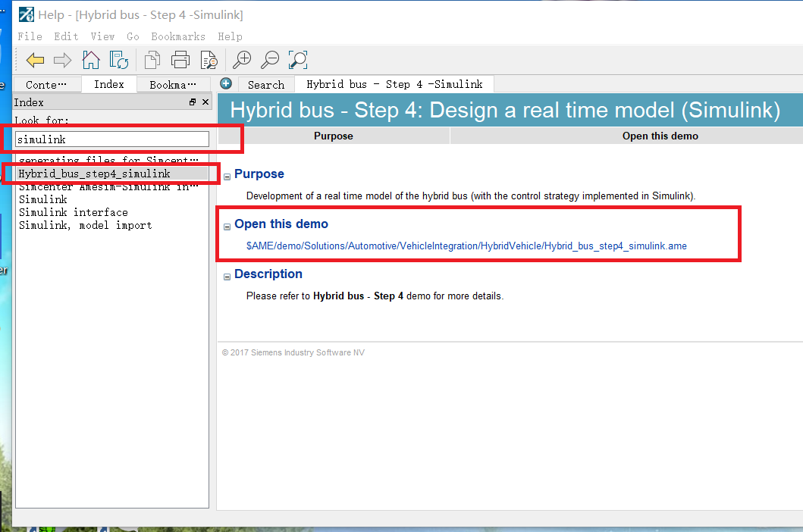Select the Hybrid bus - Step 4 -Simulink tab
This screenshot has width=803, height=532.
click(x=394, y=84)
